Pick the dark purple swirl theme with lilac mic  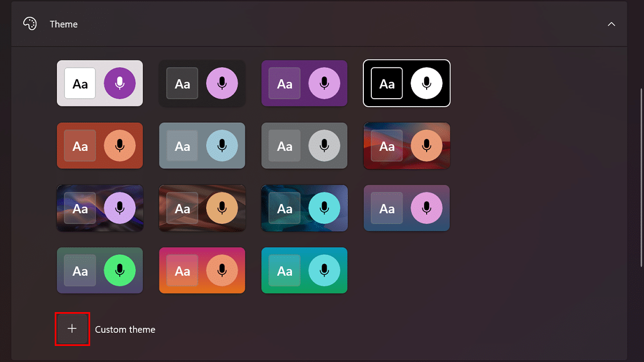pos(100,208)
